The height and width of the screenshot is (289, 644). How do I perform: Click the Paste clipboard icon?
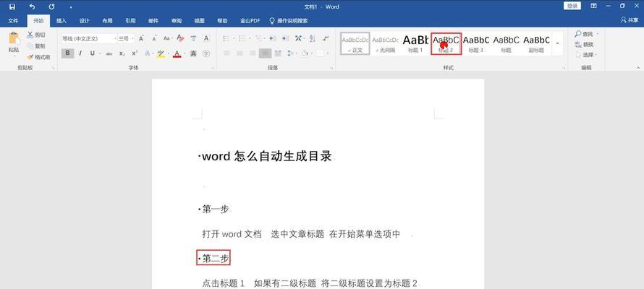pyautogui.click(x=13, y=41)
